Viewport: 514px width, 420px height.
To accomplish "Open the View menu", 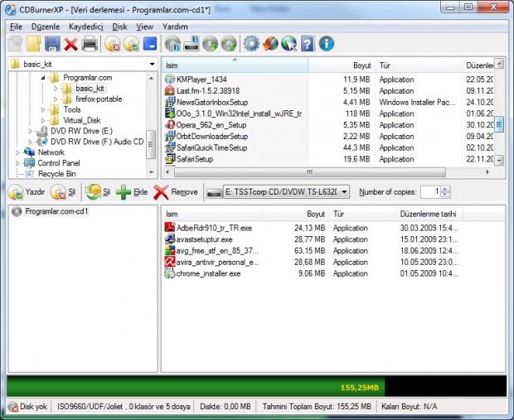I will (x=144, y=27).
